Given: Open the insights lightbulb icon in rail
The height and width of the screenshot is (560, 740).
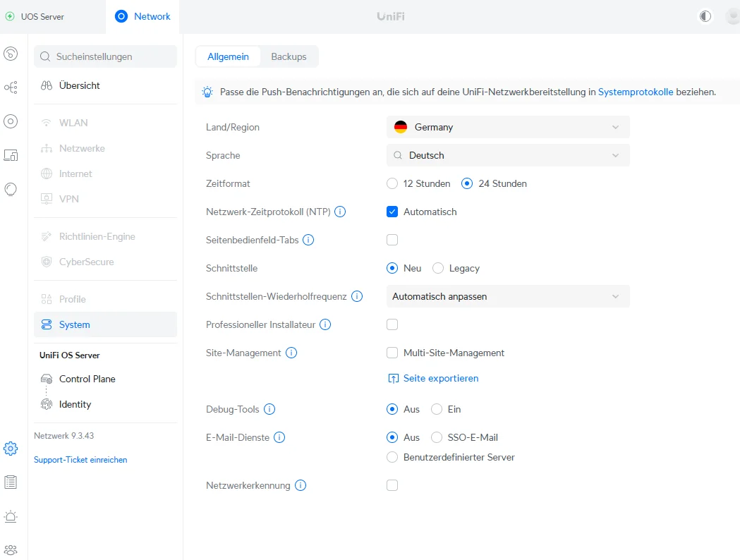Looking at the screenshot, I should pos(11,189).
